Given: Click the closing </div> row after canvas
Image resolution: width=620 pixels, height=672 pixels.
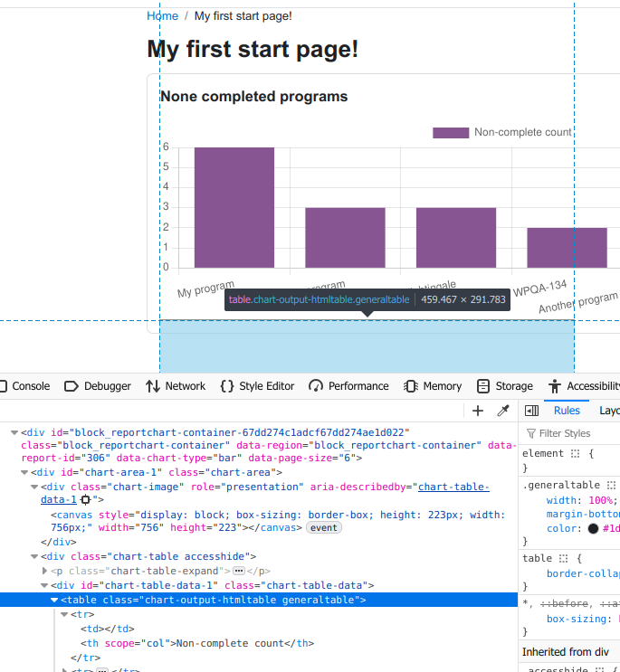Looking at the screenshot, I should coord(58,542).
